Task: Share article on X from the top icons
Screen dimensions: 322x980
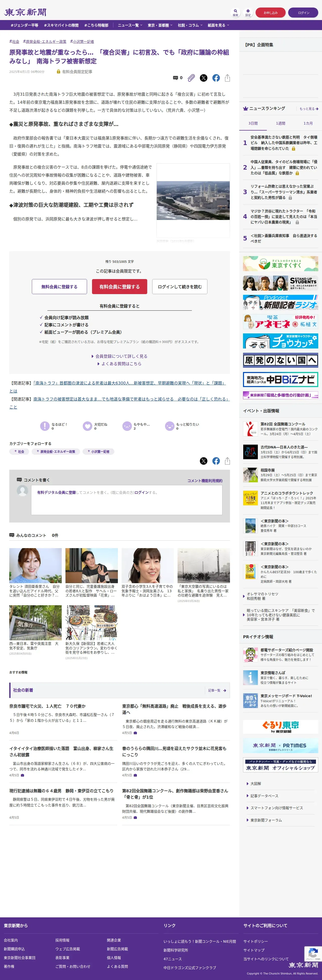Action: tap(203, 78)
